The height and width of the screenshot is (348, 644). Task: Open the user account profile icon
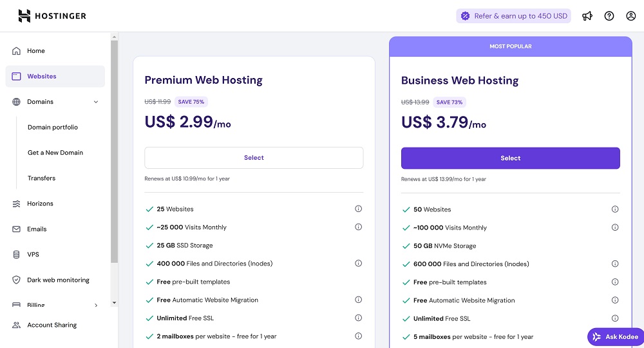(x=631, y=16)
